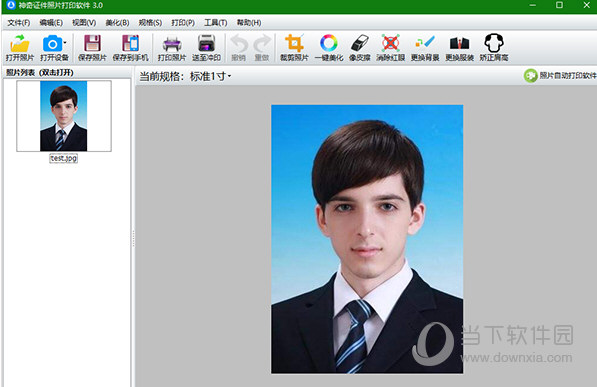Select the 橡皮擦 eraser tool

[x=360, y=43]
